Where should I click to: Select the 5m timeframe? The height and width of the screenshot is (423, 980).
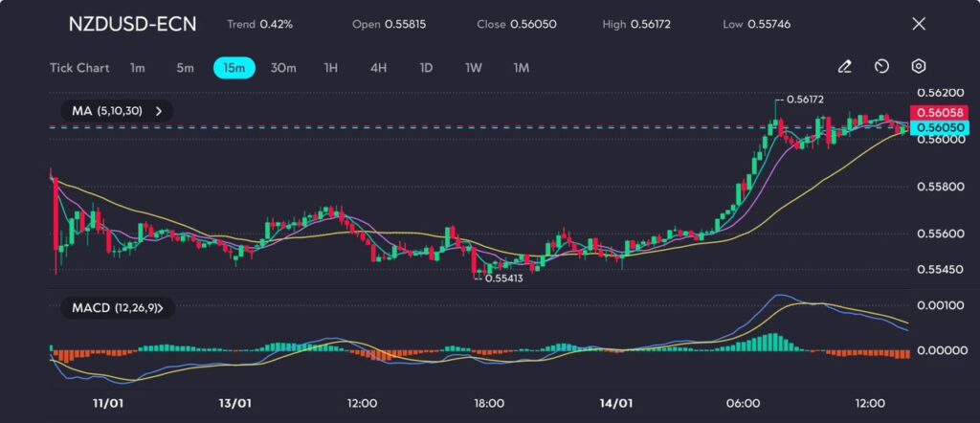[185, 68]
